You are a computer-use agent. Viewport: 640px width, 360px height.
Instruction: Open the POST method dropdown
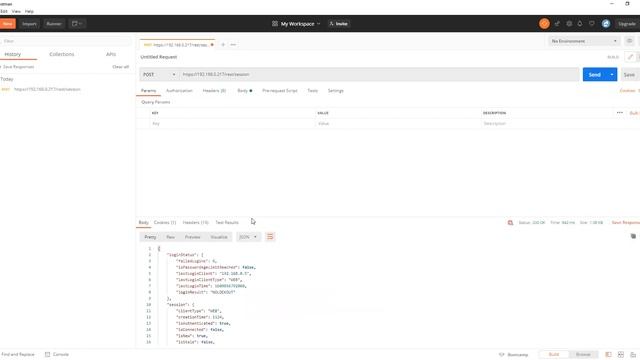[x=159, y=74]
